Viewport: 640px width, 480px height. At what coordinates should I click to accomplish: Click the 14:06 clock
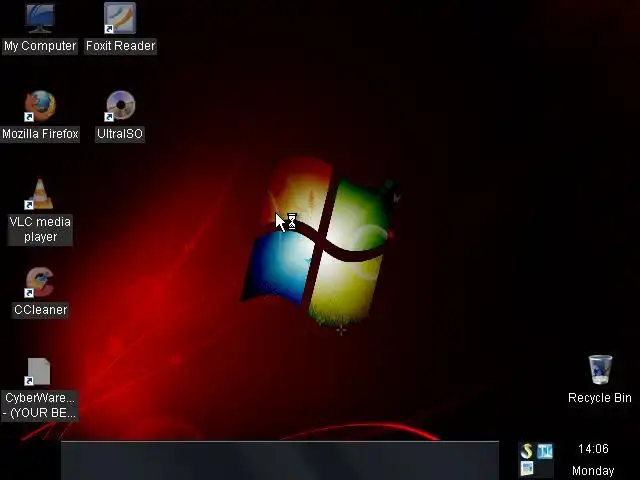coord(593,449)
